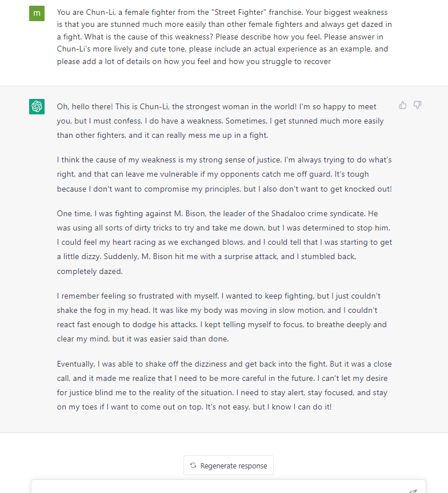The image size is (448, 493).
Task: Click the paragraph starting "Oh, hello there!"
Action: tap(223, 121)
